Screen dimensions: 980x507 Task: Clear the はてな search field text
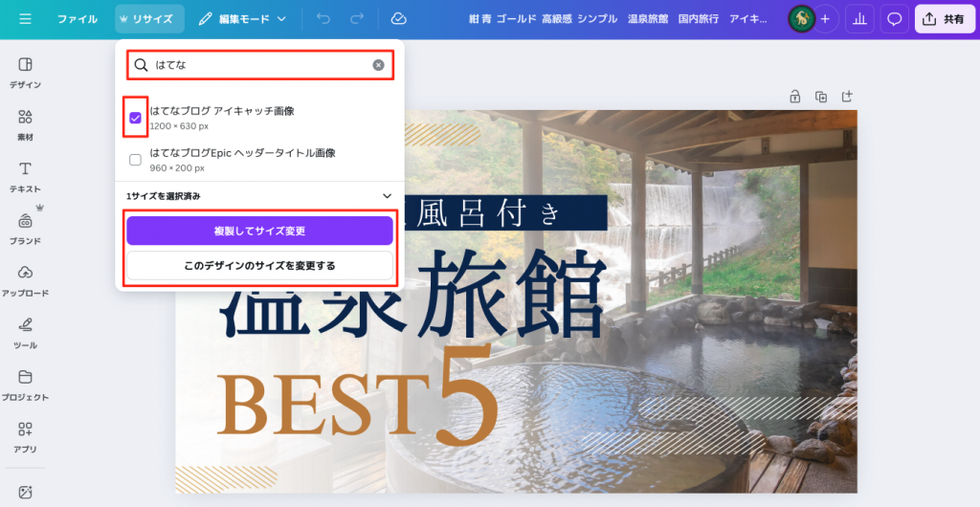(378, 65)
